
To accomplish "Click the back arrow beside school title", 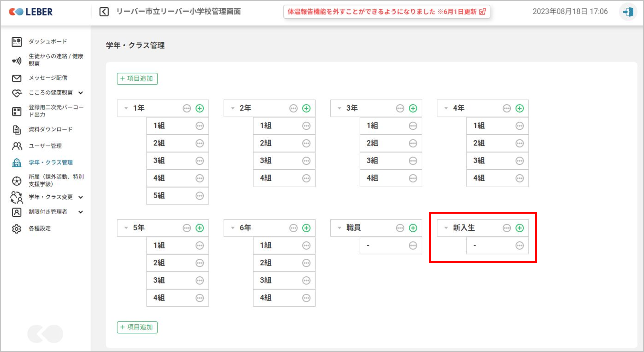I will point(104,12).
